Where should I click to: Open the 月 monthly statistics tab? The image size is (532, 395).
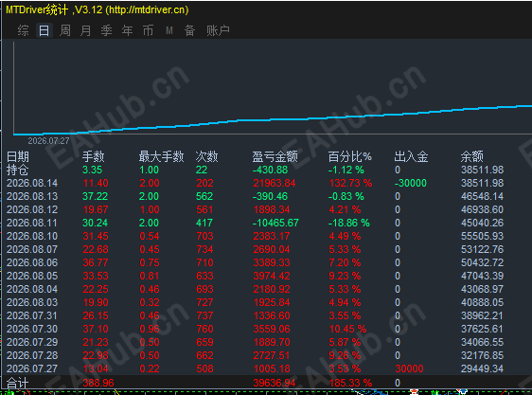click(x=86, y=30)
